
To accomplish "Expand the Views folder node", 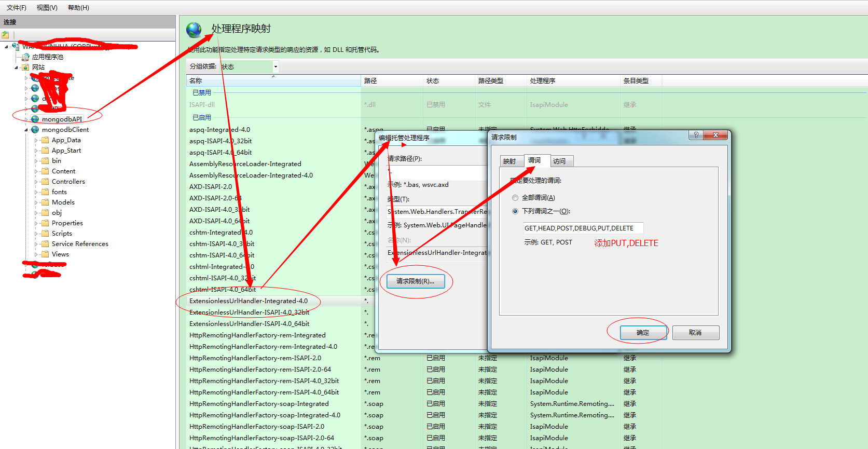I will [36, 254].
